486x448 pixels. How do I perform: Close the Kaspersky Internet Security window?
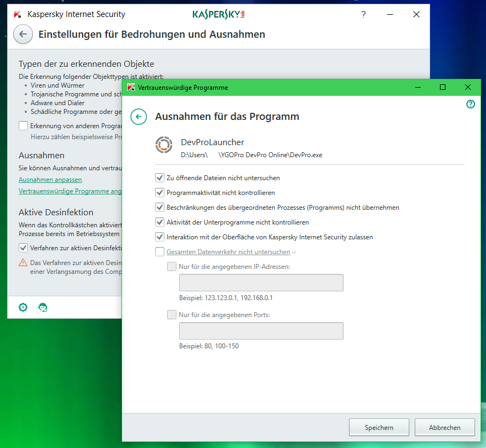(x=416, y=14)
